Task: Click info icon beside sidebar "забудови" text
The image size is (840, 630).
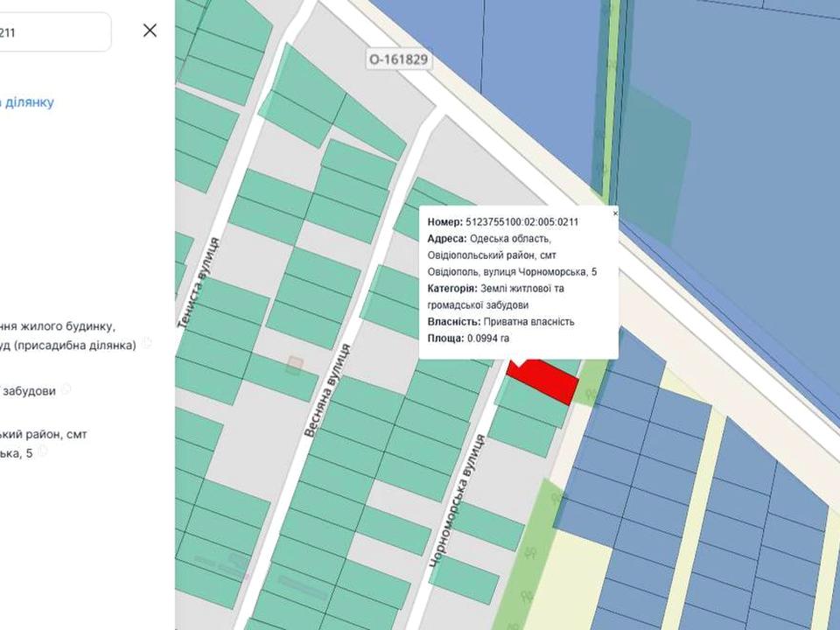Action: (66, 389)
